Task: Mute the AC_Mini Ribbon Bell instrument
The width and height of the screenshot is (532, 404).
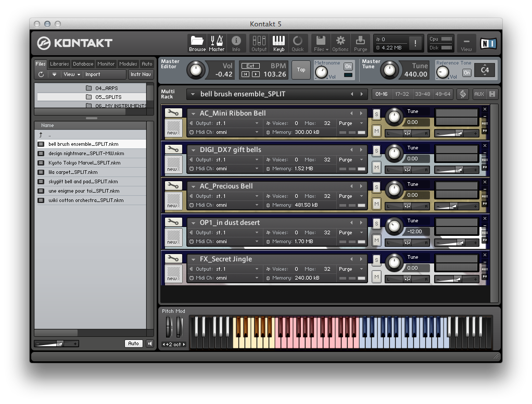Action: click(376, 131)
